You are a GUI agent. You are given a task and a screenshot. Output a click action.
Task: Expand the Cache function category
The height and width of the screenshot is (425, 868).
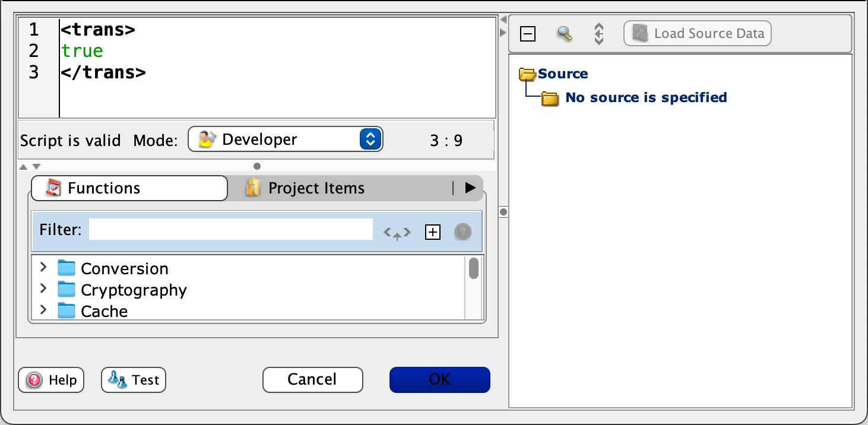click(x=42, y=310)
